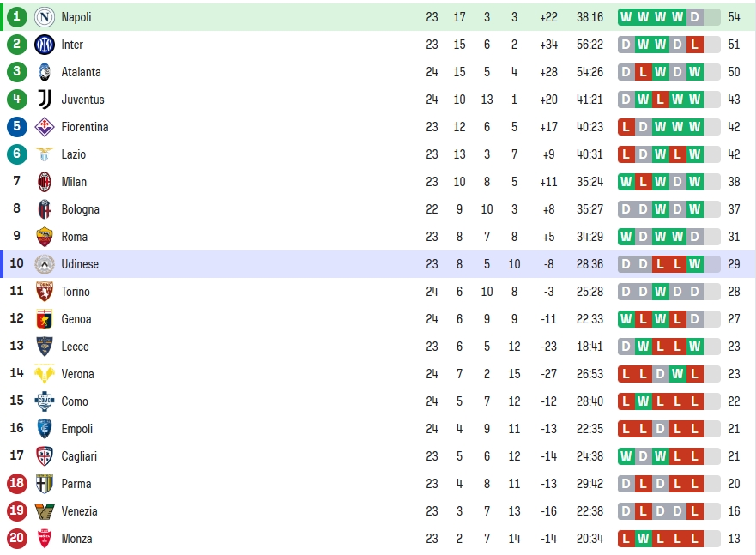
Task: Click Cagliari's first W form badge
Action: click(x=626, y=456)
